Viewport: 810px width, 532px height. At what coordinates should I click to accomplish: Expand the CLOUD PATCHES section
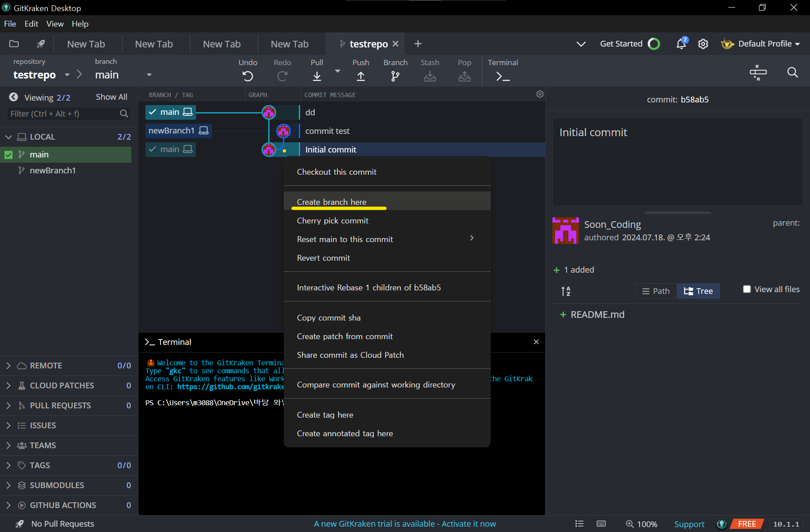coord(8,386)
